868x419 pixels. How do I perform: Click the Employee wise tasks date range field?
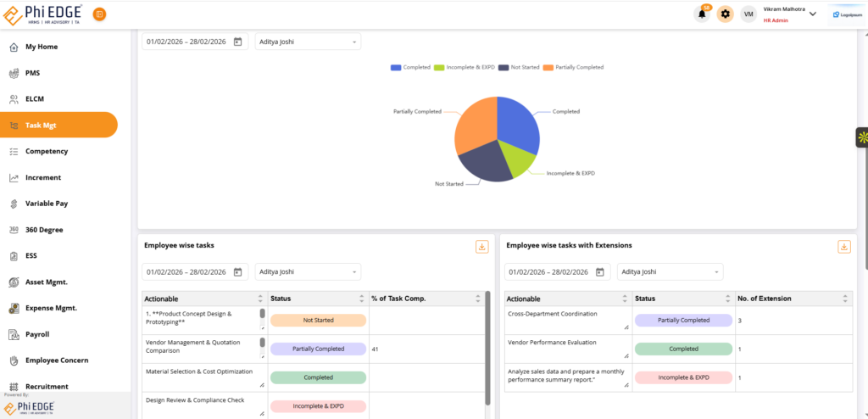(186, 272)
